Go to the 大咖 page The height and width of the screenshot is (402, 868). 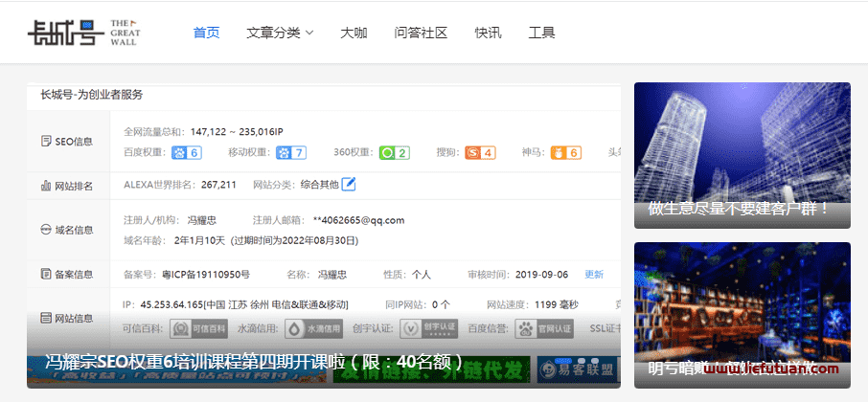click(x=354, y=33)
